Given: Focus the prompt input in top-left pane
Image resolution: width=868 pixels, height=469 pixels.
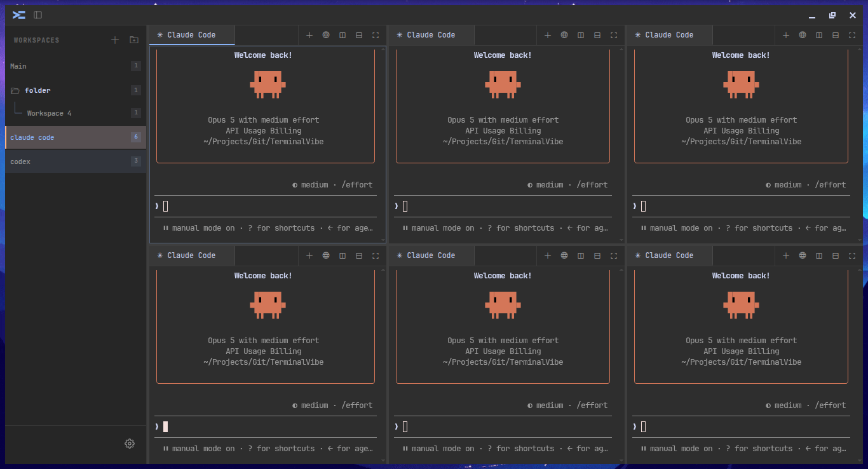Looking at the screenshot, I should pos(266,206).
